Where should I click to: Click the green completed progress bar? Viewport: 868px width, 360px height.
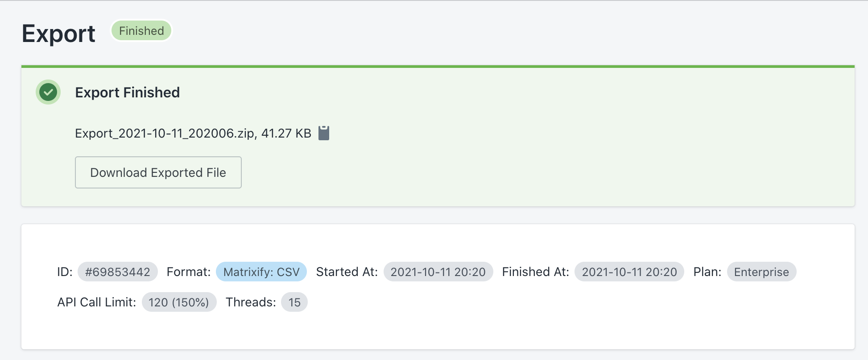[x=438, y=67]
